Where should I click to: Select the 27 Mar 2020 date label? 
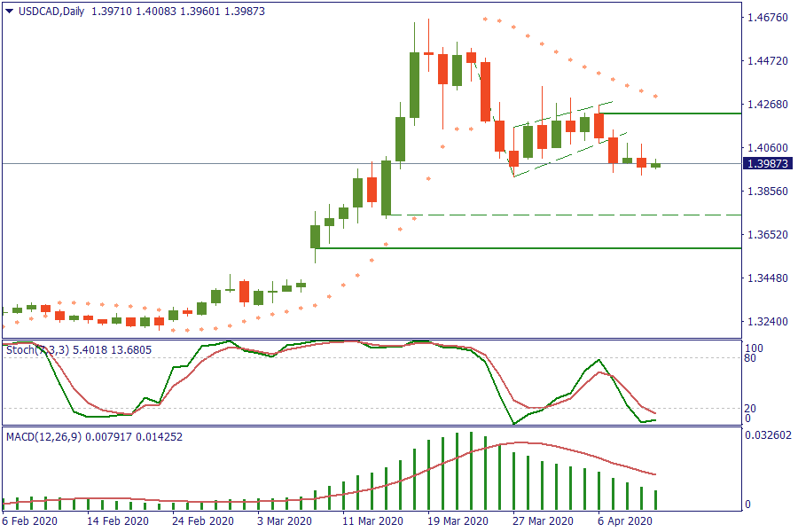point(543,521)
